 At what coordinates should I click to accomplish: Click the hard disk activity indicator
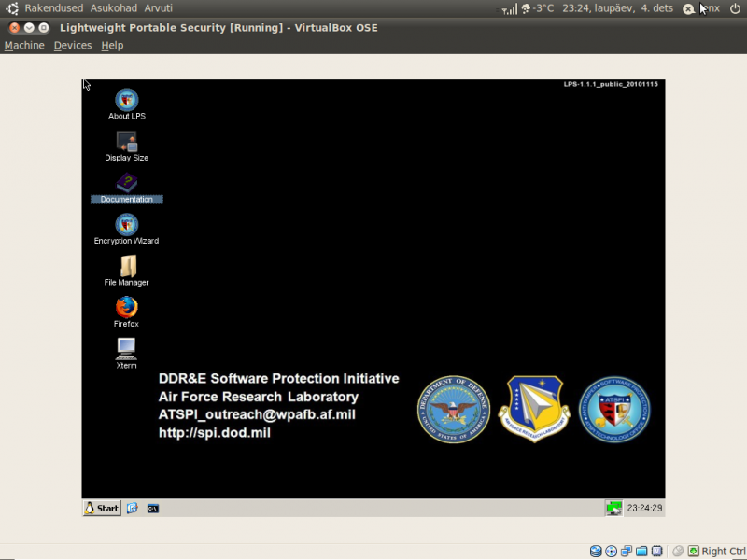click(596, 551)
